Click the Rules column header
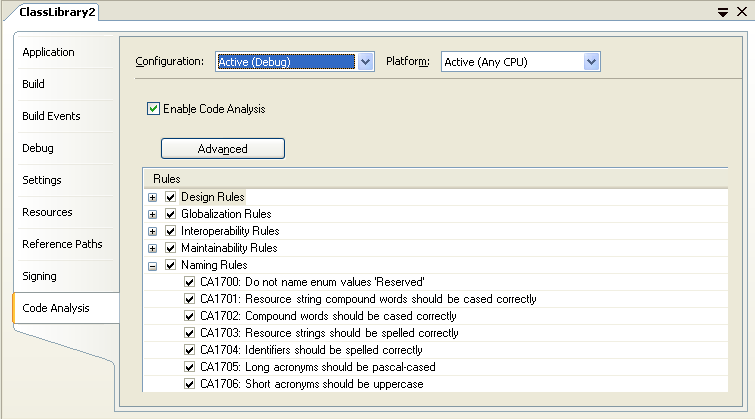 tap(166, 178)
